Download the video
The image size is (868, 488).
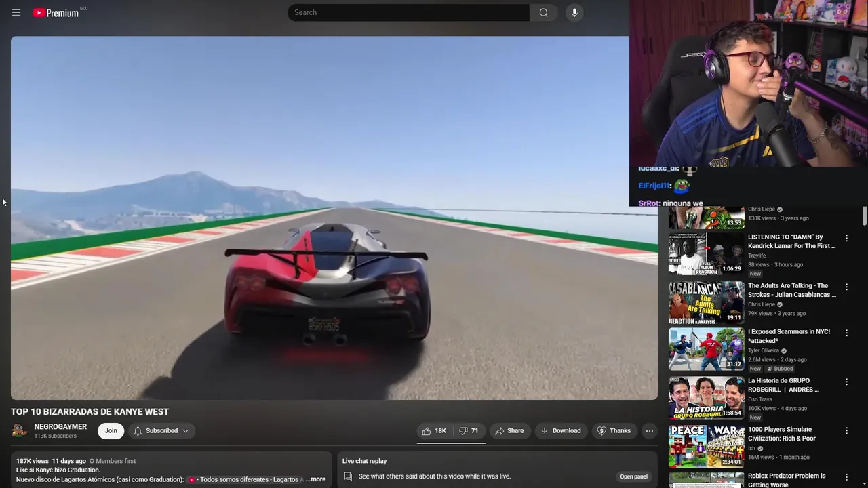coord(561,430)
